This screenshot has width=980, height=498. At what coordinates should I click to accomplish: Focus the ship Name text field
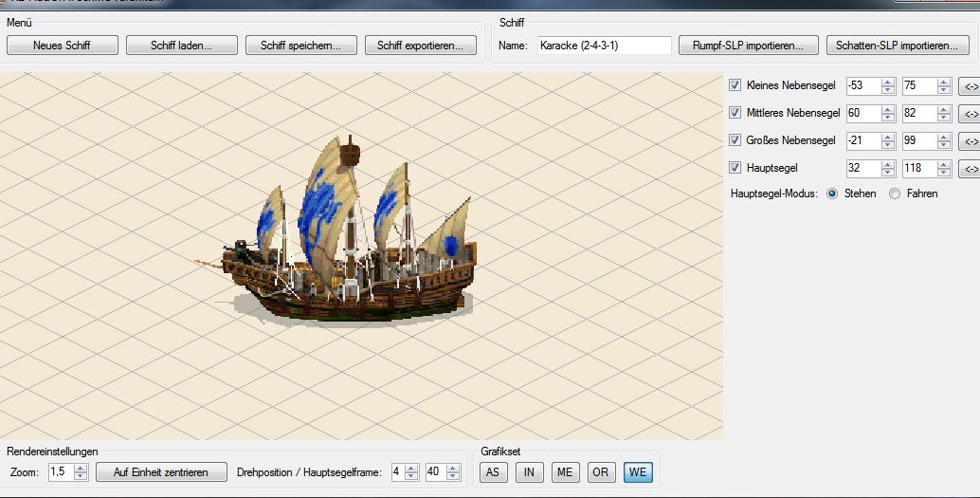coord(604,45)
